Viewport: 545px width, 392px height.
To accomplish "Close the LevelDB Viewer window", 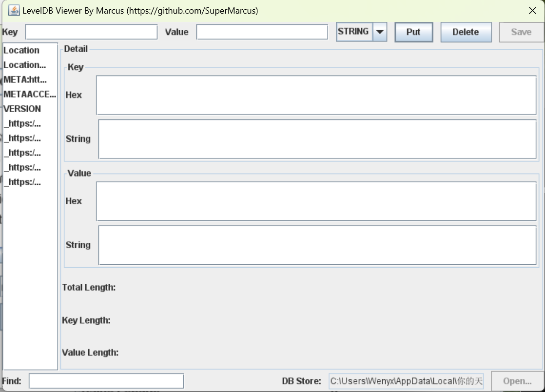I will click(x=532, y=11).
